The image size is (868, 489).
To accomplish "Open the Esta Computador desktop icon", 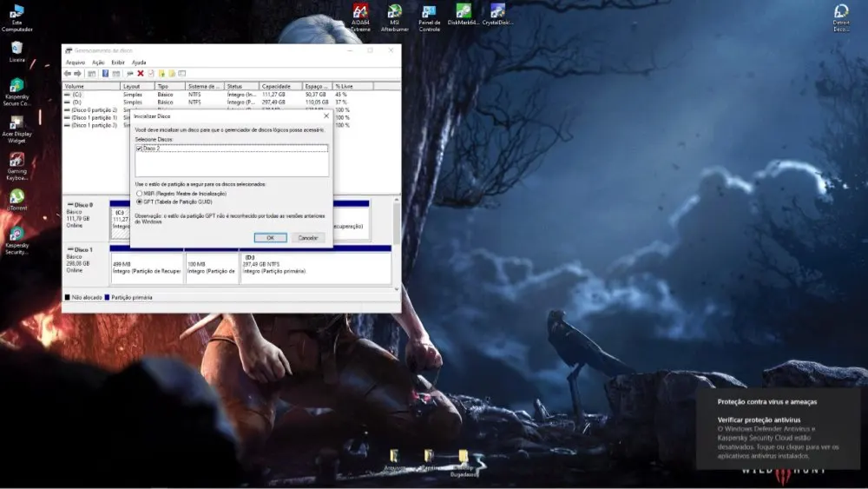I will coord(16,17).
